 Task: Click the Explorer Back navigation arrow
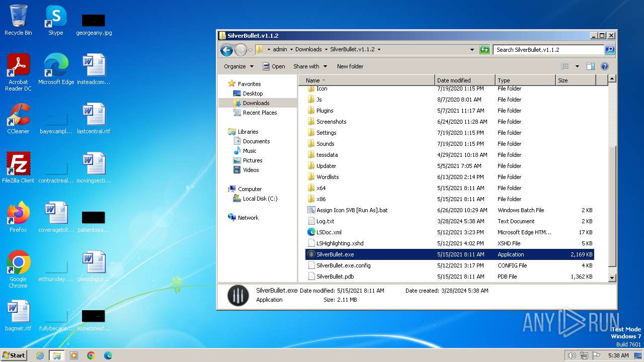point(226,50)
